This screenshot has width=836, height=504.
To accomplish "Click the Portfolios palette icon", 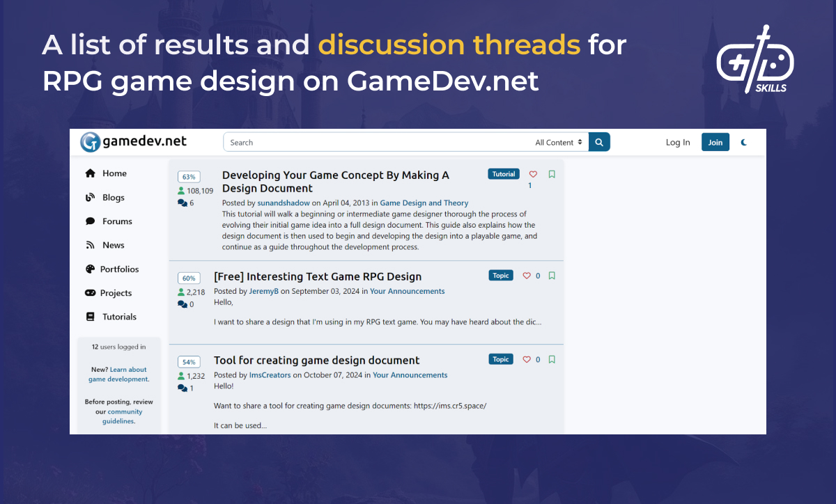I will pos(90,269).
